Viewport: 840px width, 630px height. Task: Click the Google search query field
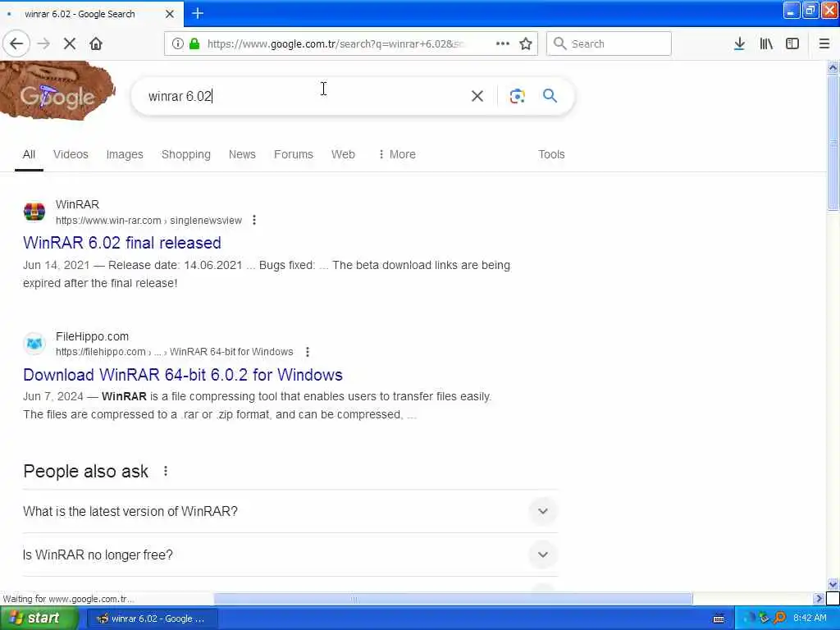tap(305, 96)
